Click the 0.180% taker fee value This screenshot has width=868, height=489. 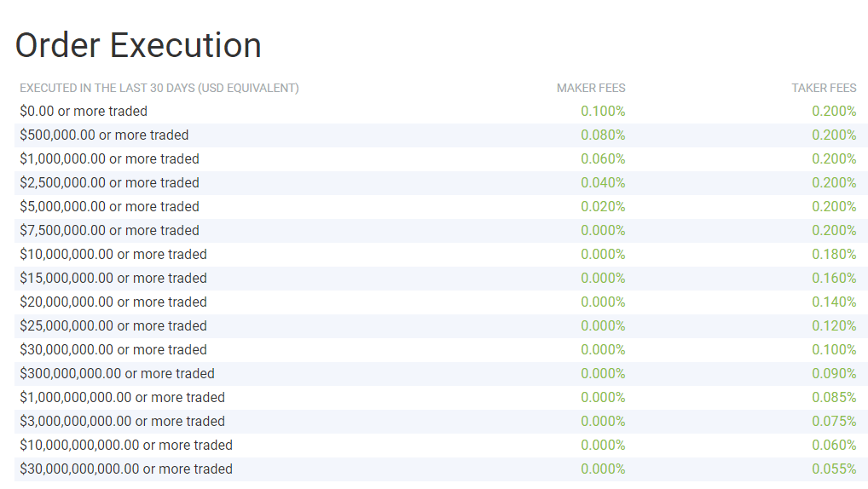click(834, 254)
